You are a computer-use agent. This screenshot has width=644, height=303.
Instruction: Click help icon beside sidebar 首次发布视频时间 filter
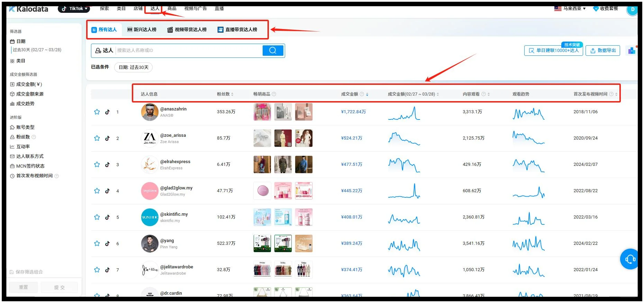(57, 176)
